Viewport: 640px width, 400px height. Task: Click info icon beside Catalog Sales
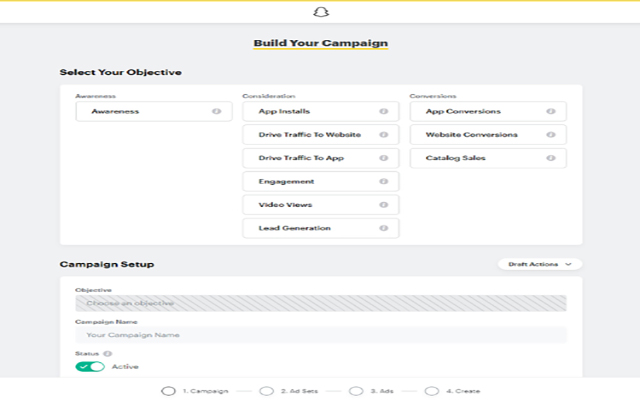click(550, 158)
